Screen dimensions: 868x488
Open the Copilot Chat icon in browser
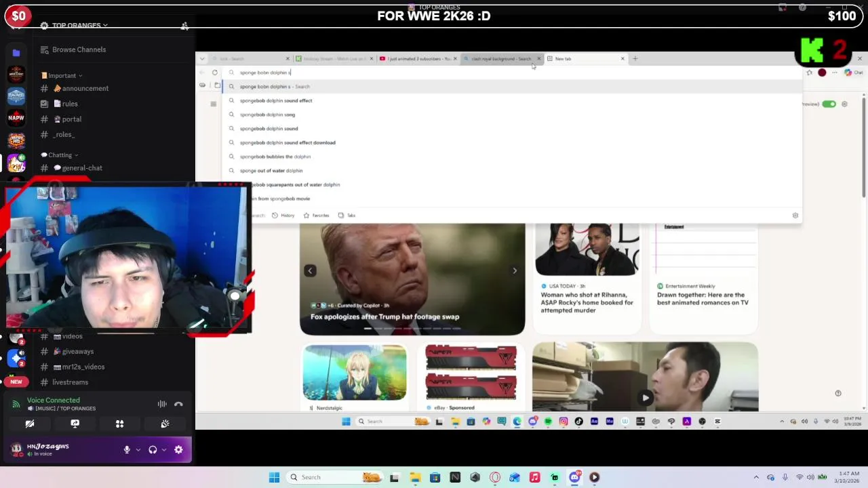click(x=853, y=73)
